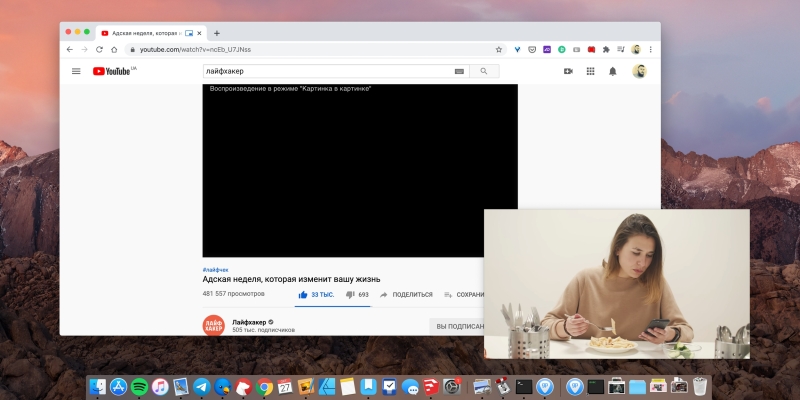Open the Лайфхакер channel name link

click(249, 322)
